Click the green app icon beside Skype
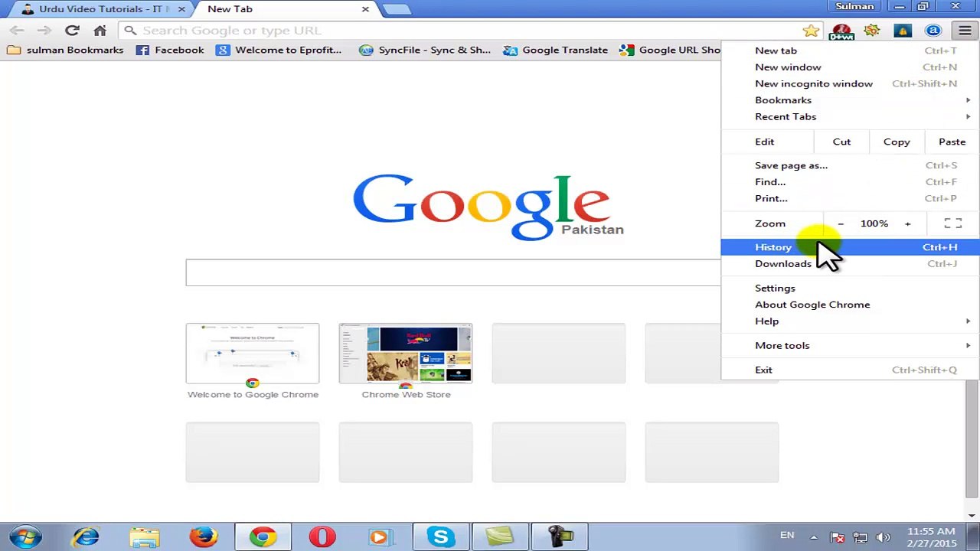Viewport: 980px width, 551px height. point(499,537)
